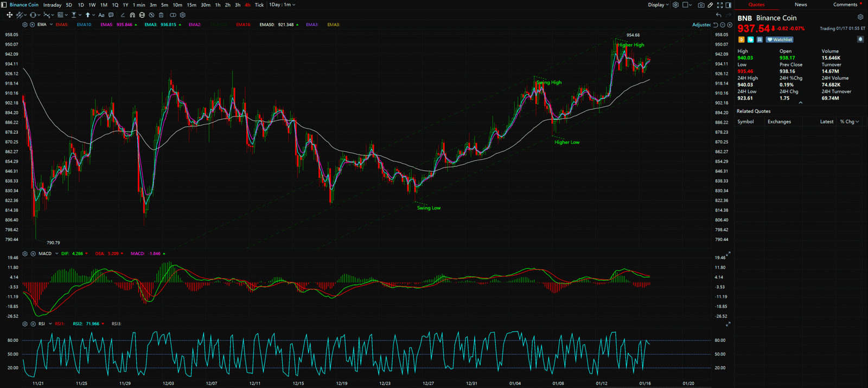Switch to the News tab
The image size is (868, 388).
pyautogui.click(x=801, y=5)
